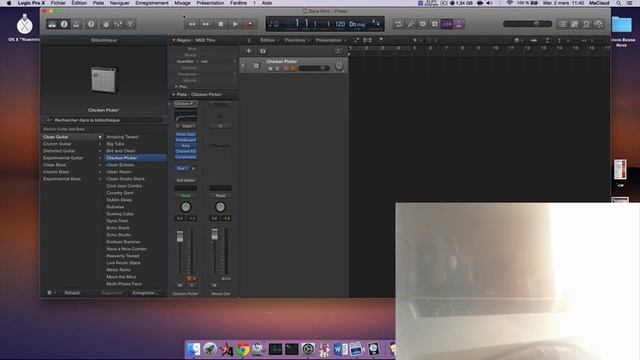Select the Cool Jazz Combo patch
This screenshot has width=640, height=360.
(x=135, y=186)
